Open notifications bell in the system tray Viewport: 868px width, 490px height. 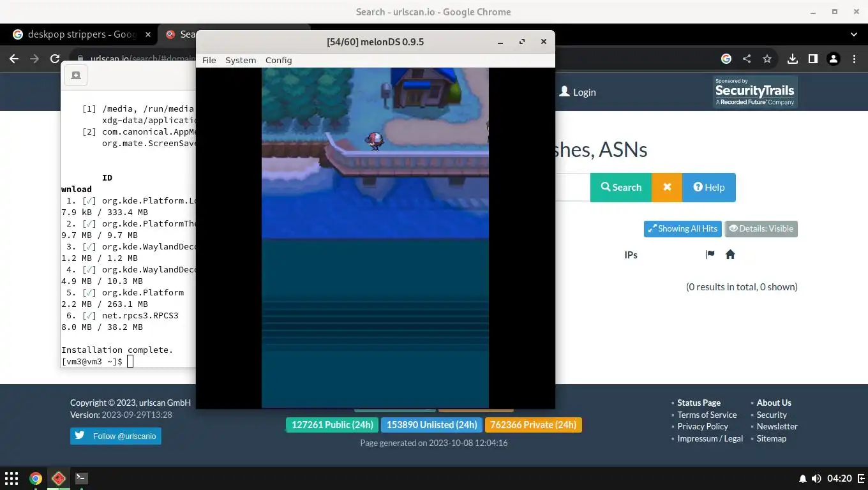(802, 479)
